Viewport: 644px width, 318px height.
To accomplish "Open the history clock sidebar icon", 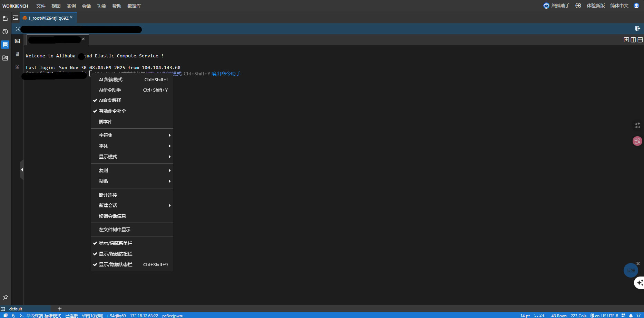I will point(5,32).
